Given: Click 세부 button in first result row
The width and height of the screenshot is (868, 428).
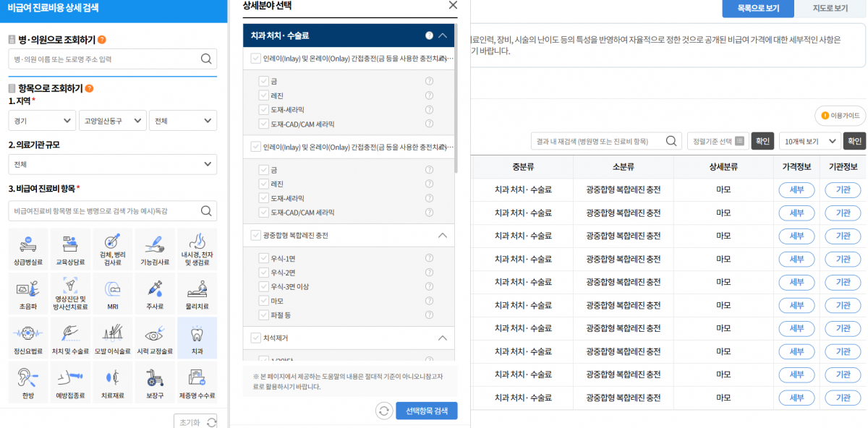Looking at the screenshot, I should coord(796,191).
